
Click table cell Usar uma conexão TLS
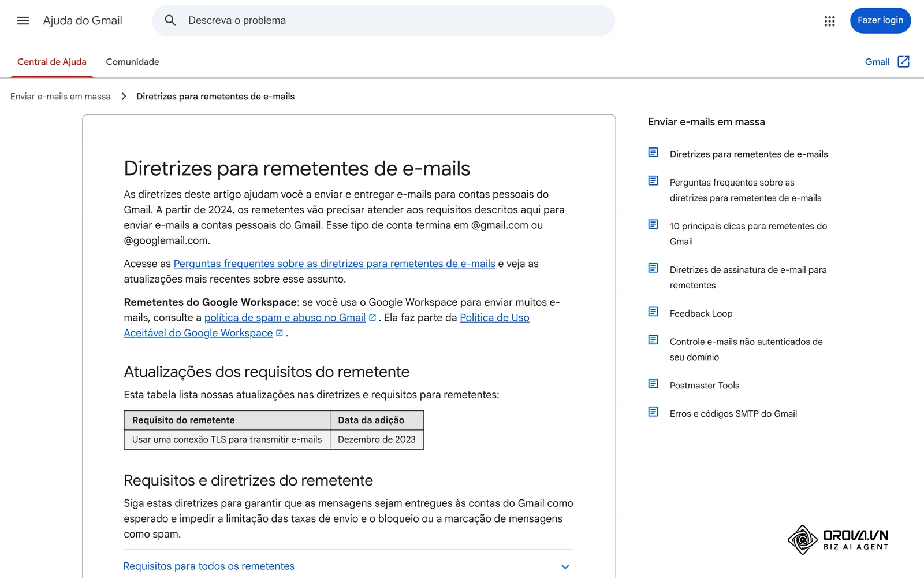pyautogui.click(x=227, y=439)
